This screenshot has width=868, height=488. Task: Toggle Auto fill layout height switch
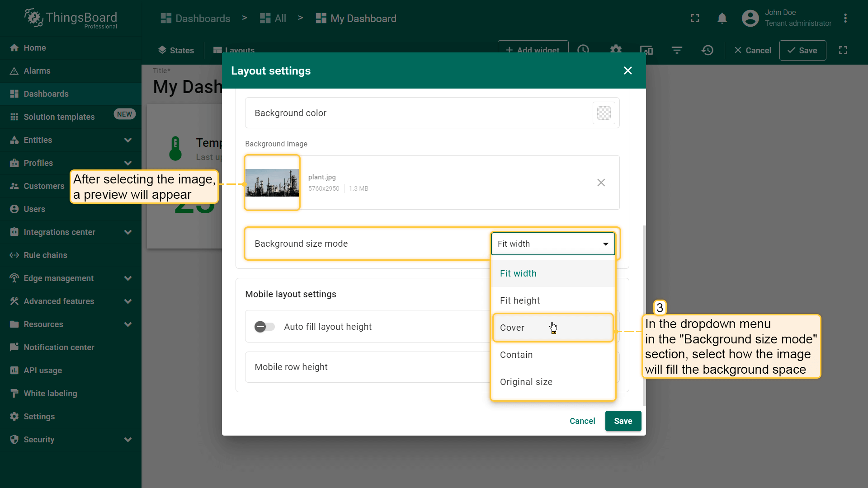tap(264, 327)
